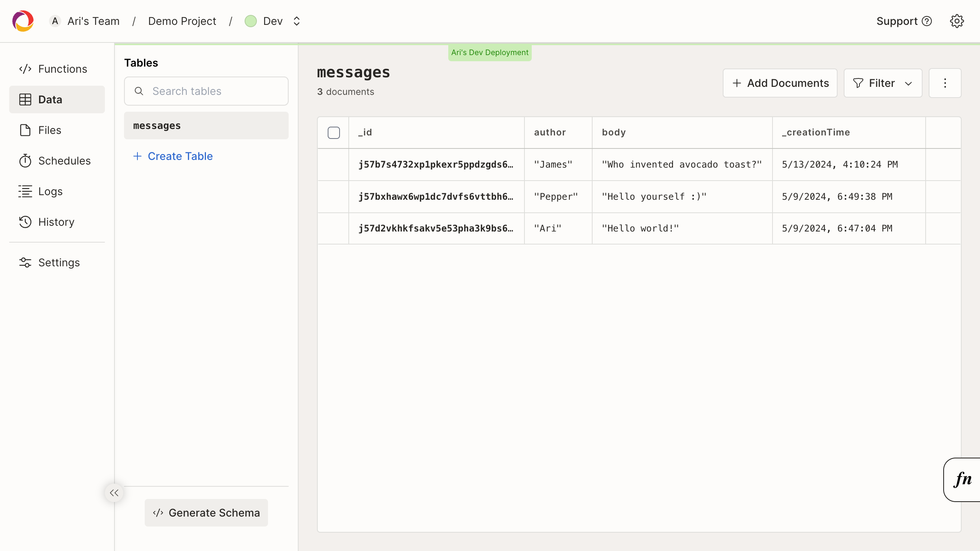Click the 3 documents count text
The image size is (980, 551).
[345, 92]
